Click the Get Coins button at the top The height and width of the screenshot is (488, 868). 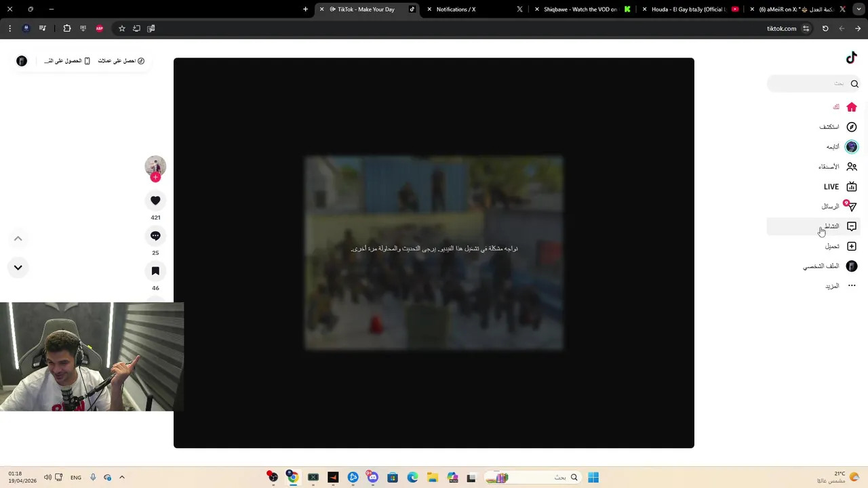click(x=121, y=61)
